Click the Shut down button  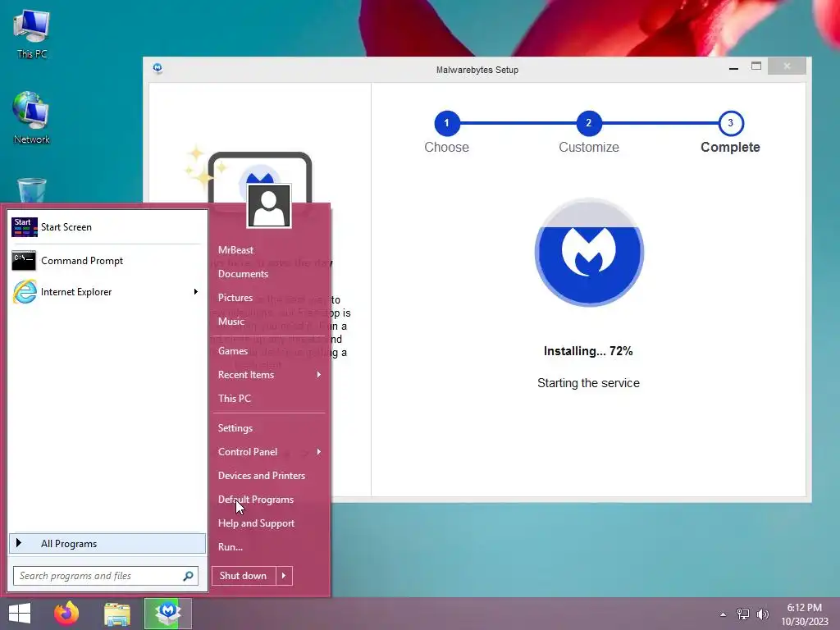243,576
